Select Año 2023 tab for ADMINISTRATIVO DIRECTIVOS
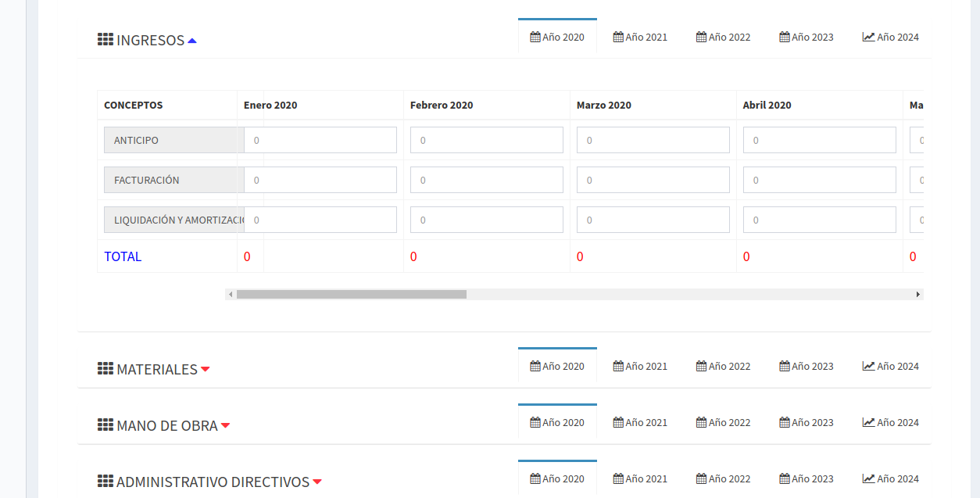This screenshot has height=498, width=980. pos(807,478)
